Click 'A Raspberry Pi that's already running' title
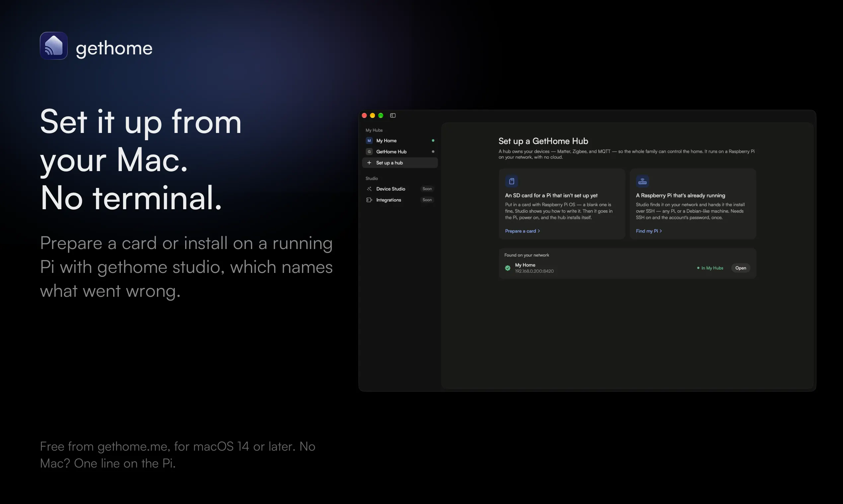Screen dimensions: 843x504 coord(680,196)
